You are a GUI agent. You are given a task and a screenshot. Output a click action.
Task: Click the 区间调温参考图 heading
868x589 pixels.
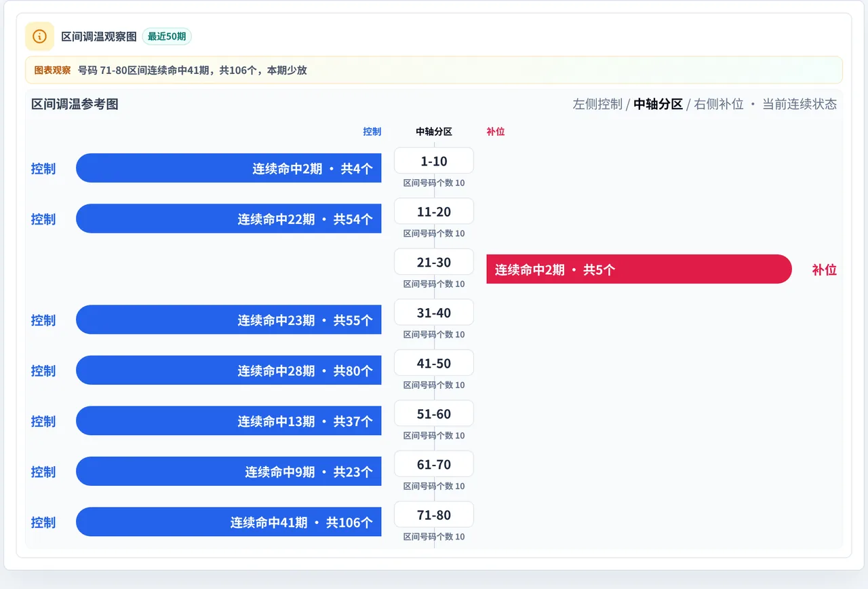click(x=75, y=104)
